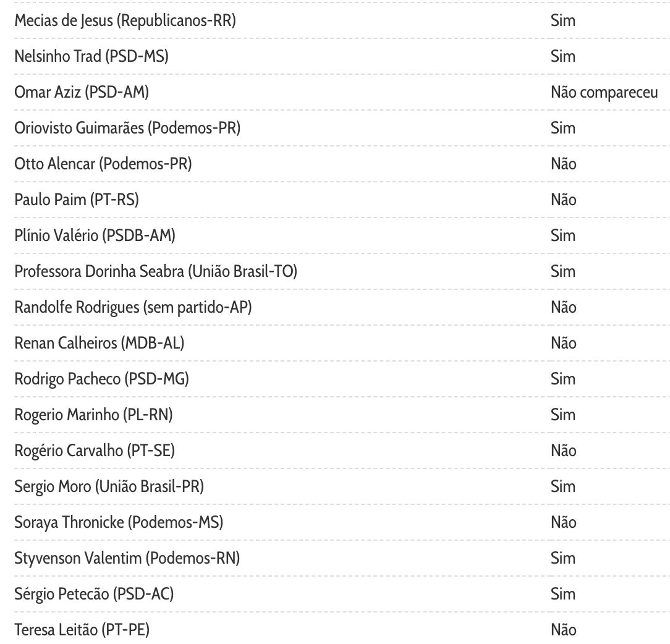670x644 pixels.
Task: Select Oriovisto Guimarães (Podemos-PR) text
Action: [127, 129]
